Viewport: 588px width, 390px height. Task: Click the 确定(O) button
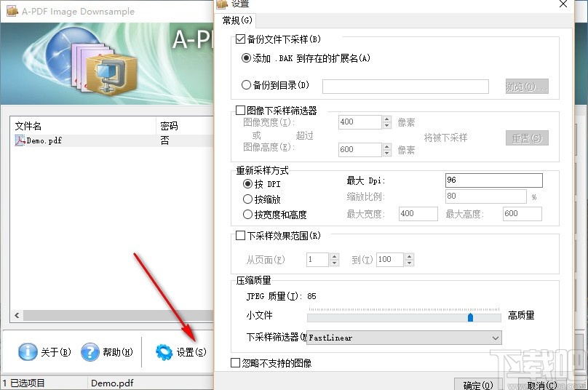click(477, 385)
